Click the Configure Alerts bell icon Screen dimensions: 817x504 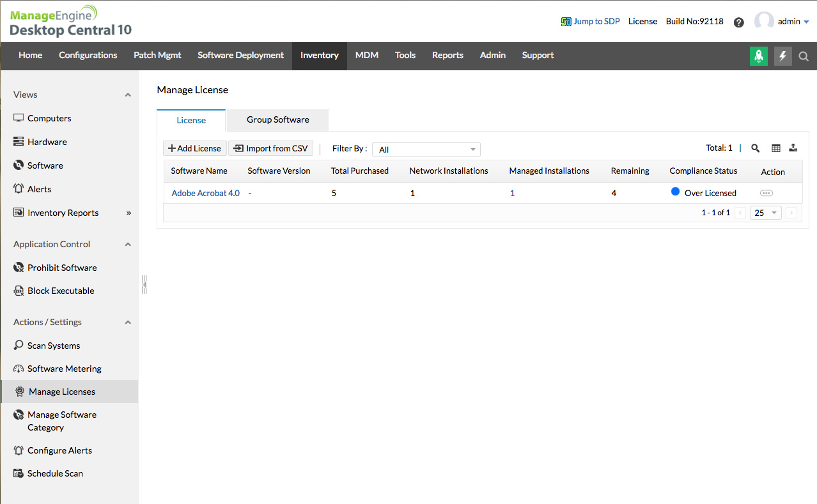tap(19, 450)
